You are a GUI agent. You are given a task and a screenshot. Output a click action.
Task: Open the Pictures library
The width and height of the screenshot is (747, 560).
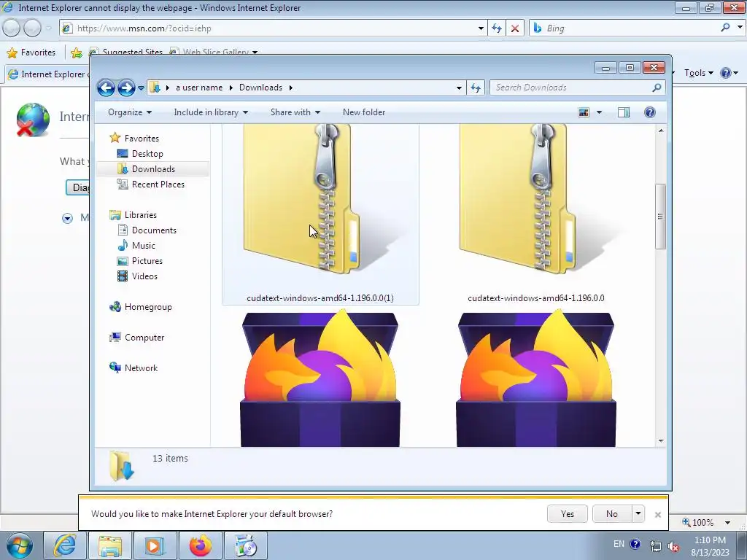[x=147, y=261]
